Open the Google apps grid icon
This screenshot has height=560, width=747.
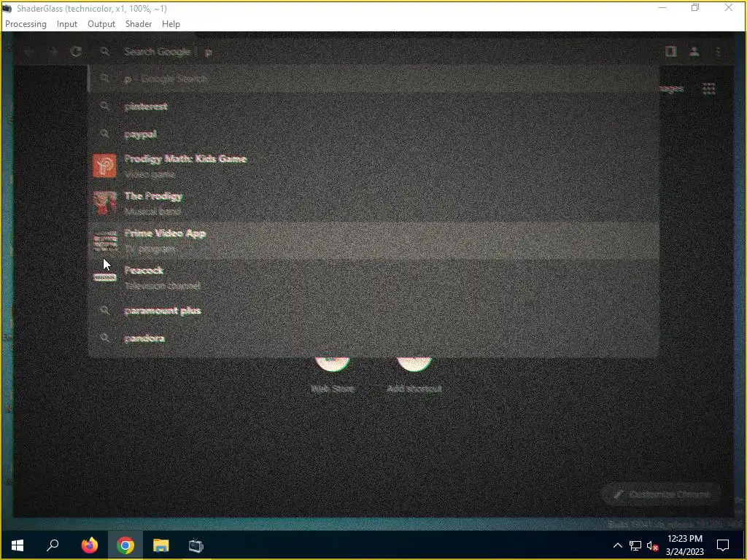coord(709,88)
